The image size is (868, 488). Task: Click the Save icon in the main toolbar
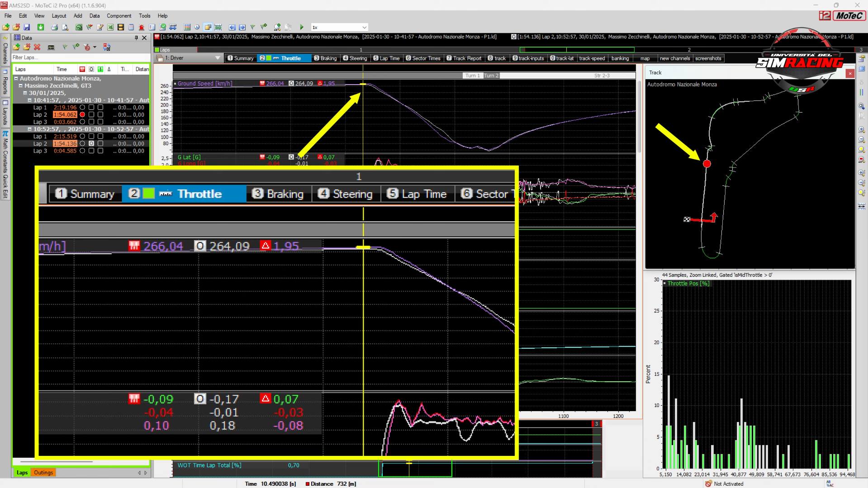(27, 27)
